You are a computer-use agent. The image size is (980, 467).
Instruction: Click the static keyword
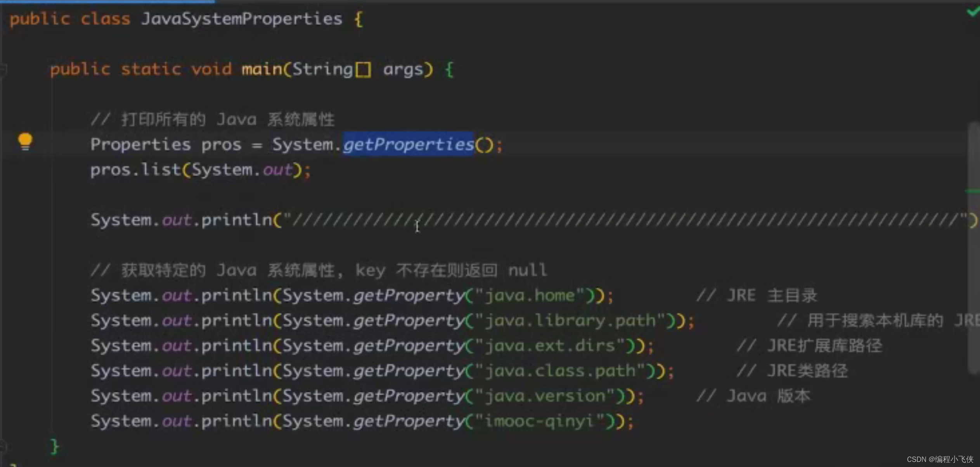pos(151,69)
